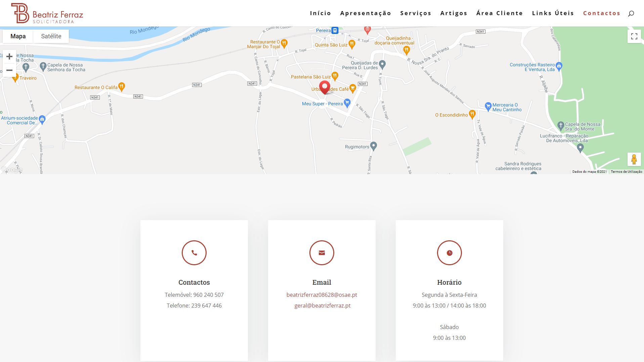Click Capela de Nossa Sra. do Monte marker
Image resolution: width=644 pixels, height=362 pixels.
(x=560, y=126)
